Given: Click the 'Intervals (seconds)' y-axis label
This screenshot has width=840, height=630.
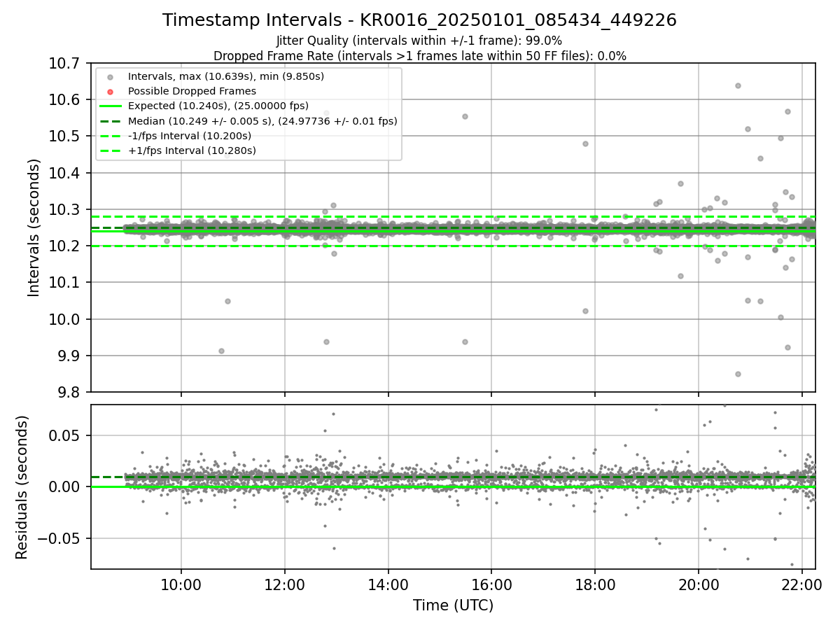Looking at the screenshot, I should pyautogui.click(x=34, y=227).
